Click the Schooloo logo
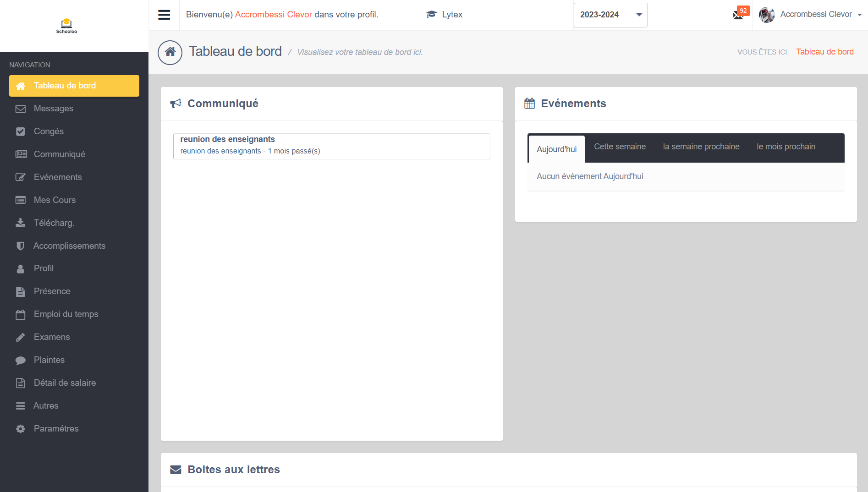868x492 pixels. (66, 26)
